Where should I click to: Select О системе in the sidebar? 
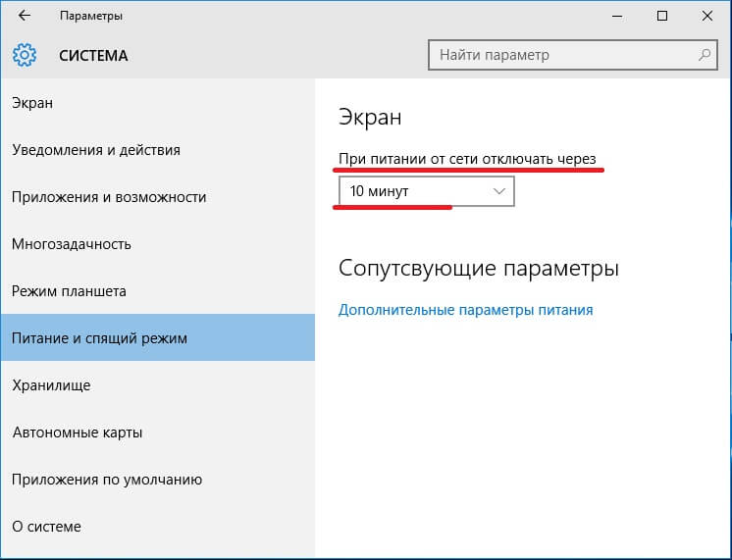46,527
